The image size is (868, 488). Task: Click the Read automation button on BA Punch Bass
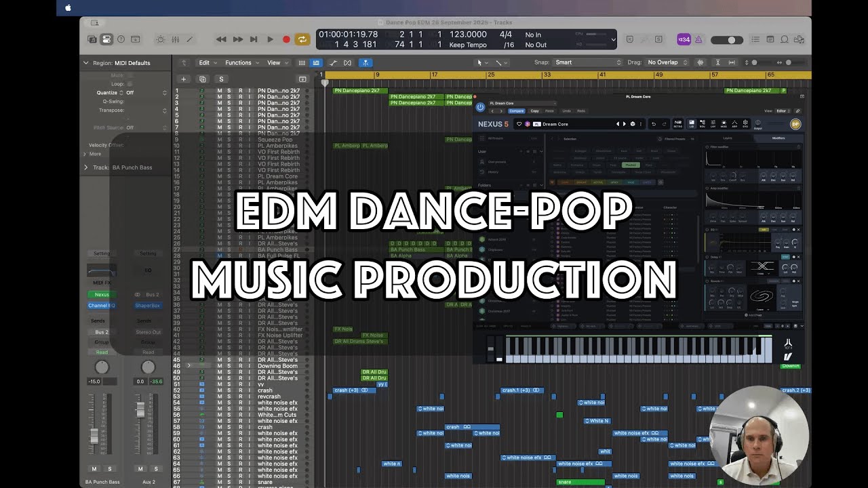pyautogui.click(x=102, y=352)
